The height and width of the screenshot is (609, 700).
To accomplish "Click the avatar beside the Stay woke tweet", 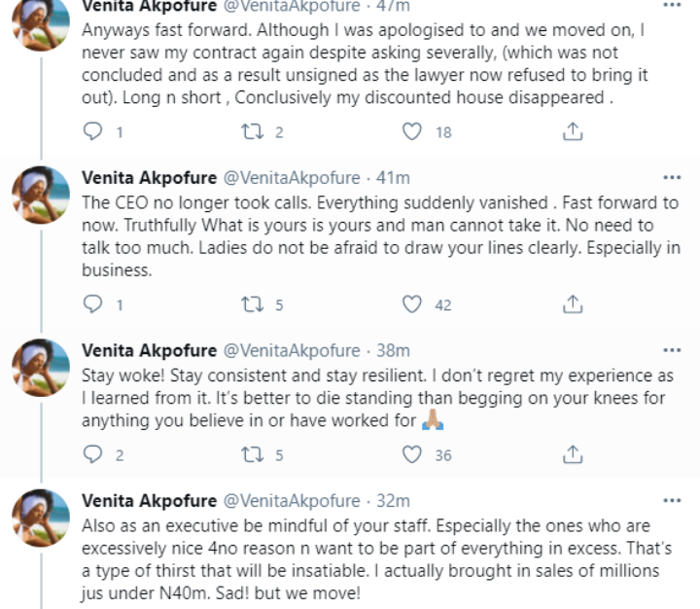I will pyautogui.click(x=39, y=369).
